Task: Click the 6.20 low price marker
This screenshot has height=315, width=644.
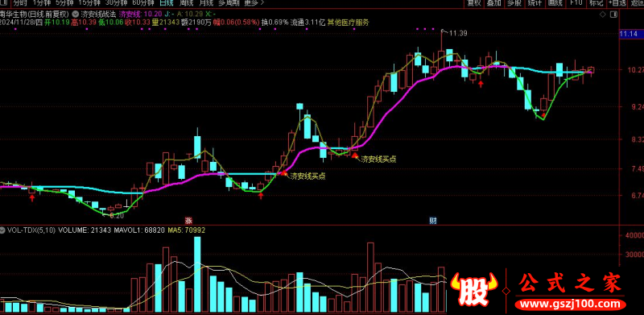Action: coord(117,215)
